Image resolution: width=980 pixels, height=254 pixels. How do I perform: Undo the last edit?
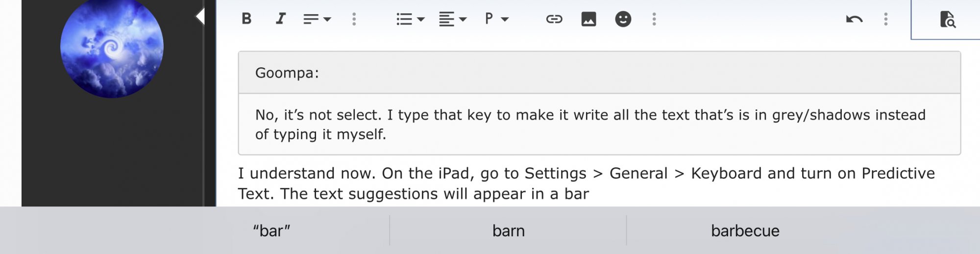tap(854, 19)
